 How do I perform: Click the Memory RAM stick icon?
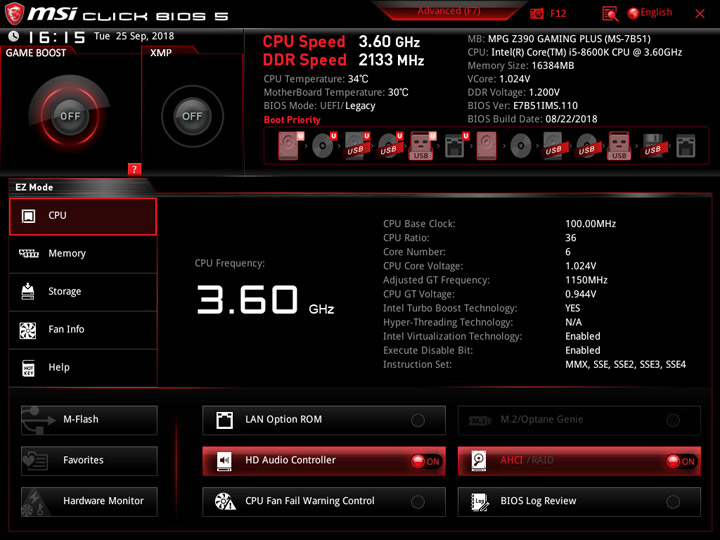pyautogui.click(x=28, y=253)
